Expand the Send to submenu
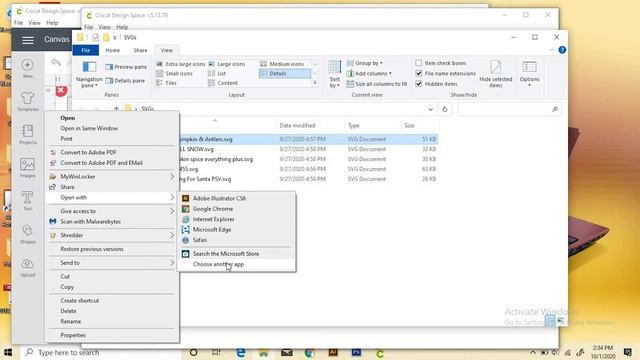Image resolution: width=640 pixels, height=360 pixels. [x=111, y=263]
